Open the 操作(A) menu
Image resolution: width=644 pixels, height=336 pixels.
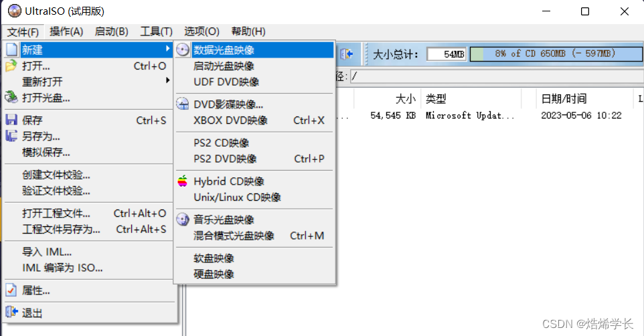pos(66,31)
